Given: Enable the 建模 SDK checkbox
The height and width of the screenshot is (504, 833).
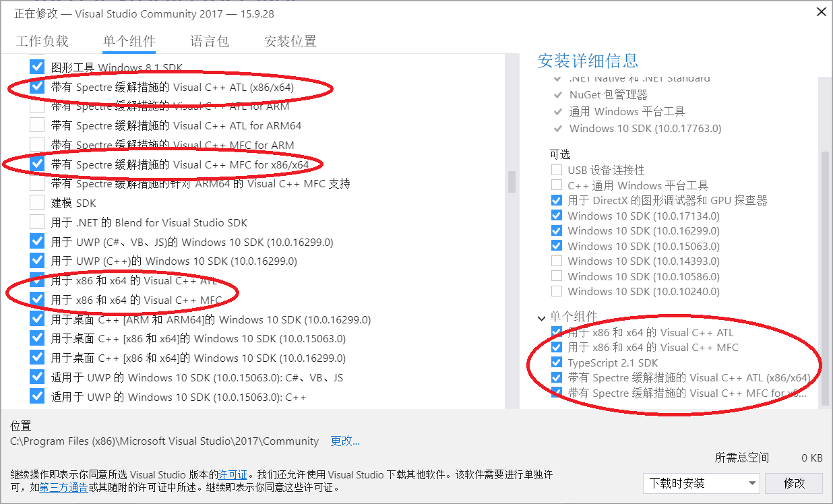Looking at the screenshot, I should click(x=37, y=203).
